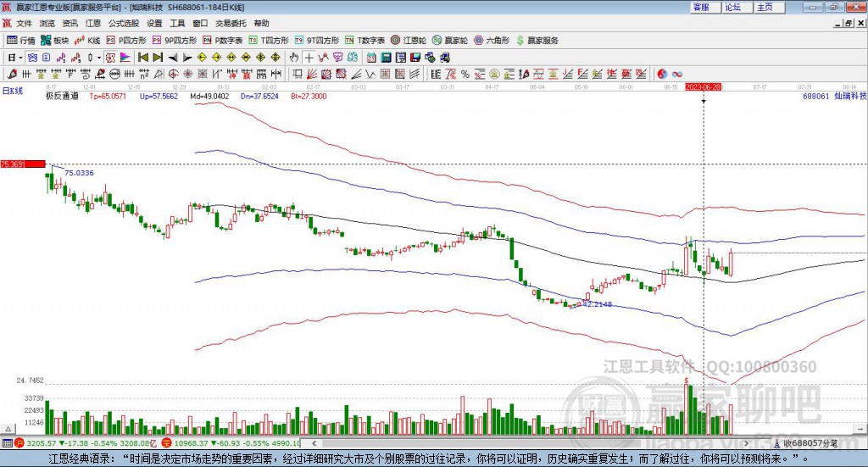Open 赢家服务 dollar-sign service
The height and width of the screenshot is (467, 868).
tap(537, 41)
